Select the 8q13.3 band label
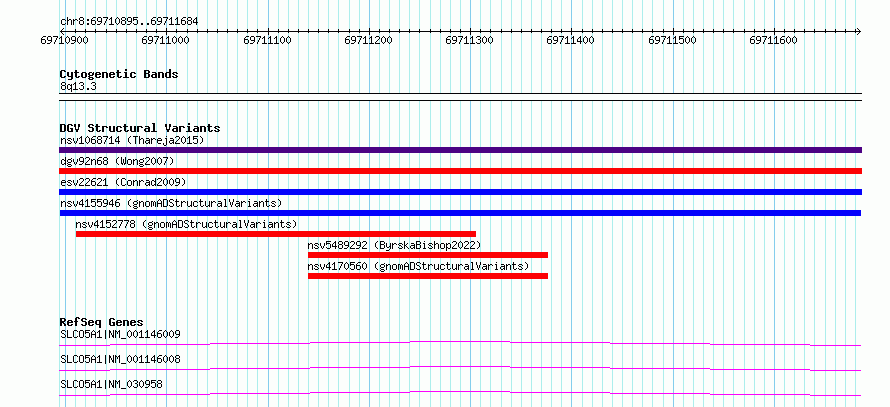 pyautogui.click(x=77, y=87)
